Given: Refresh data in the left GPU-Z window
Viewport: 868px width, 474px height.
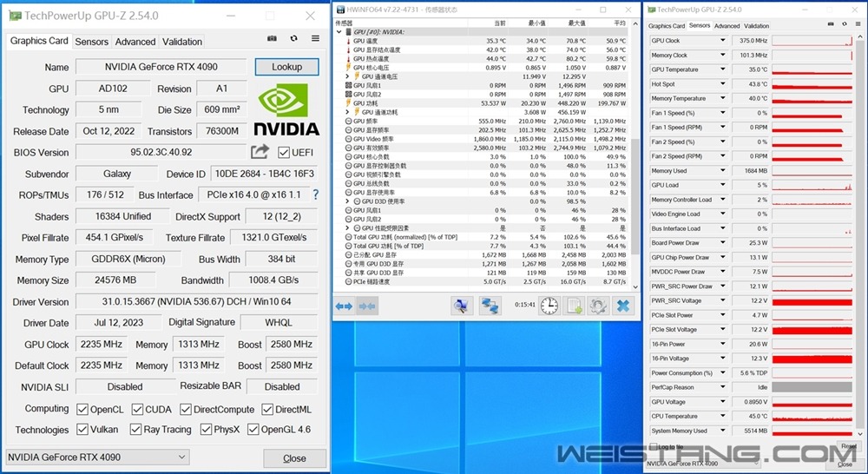Looking at the screenshot, I should coord(293,38).
